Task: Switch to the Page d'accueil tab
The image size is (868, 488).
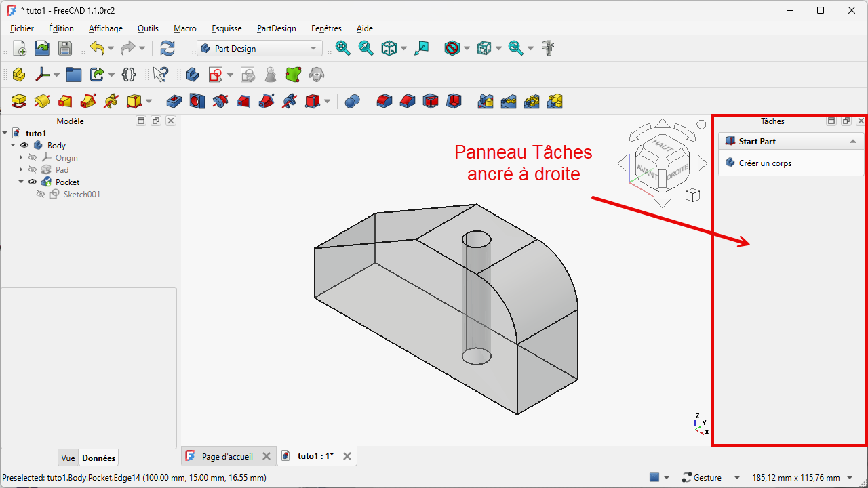Action: tap(226, 456)
